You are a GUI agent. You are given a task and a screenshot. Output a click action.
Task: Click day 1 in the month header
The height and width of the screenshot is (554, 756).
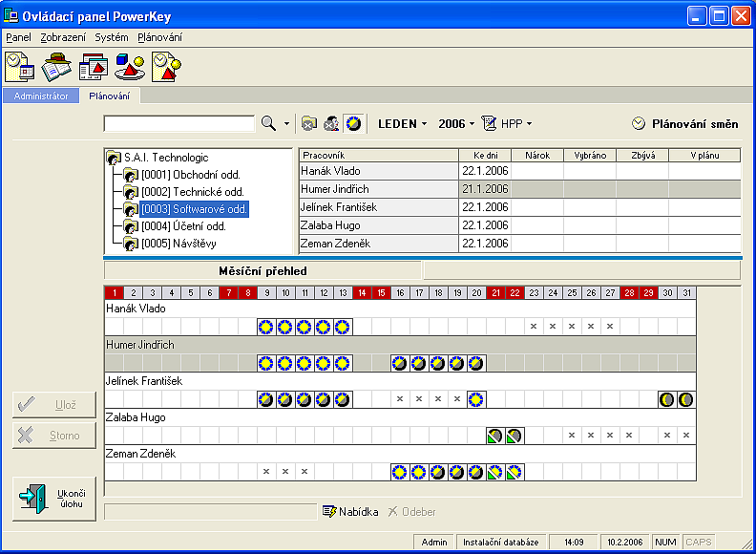(115, 293)
